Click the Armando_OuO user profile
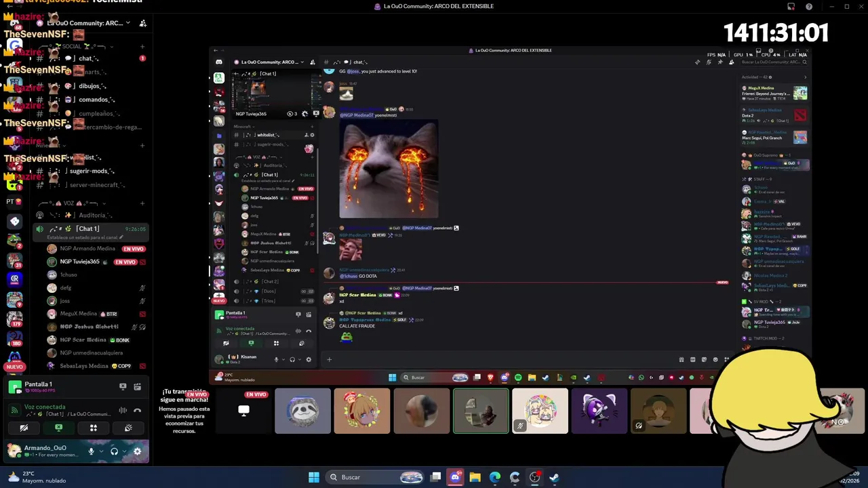The width and height of the screenshot is (868, 488). (x=44, y=451)
